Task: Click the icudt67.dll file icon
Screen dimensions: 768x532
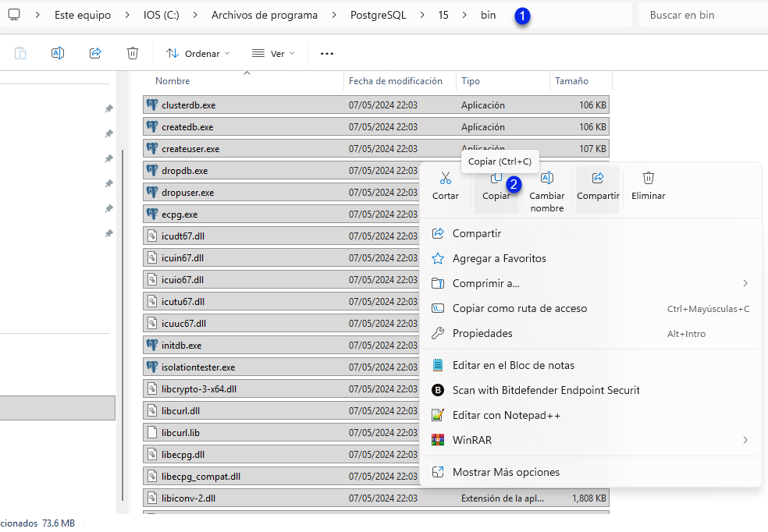Action: tap(152, 236)
